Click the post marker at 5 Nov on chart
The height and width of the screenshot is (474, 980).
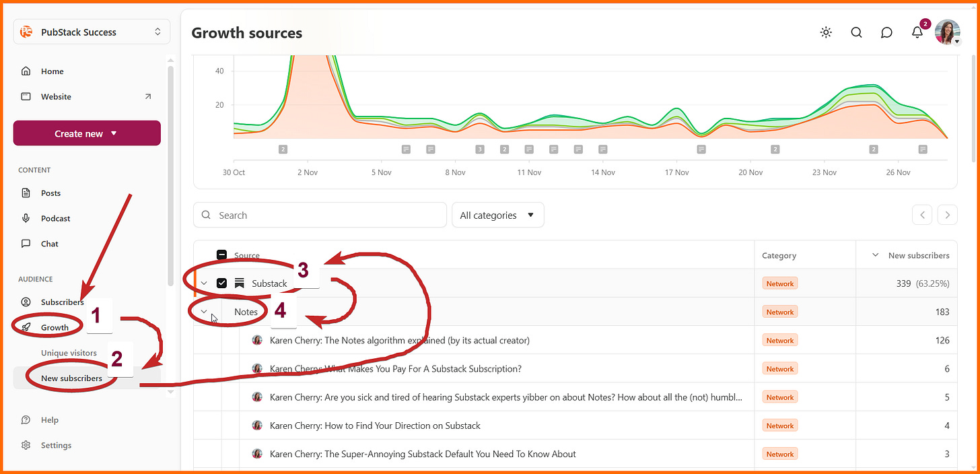406,149
